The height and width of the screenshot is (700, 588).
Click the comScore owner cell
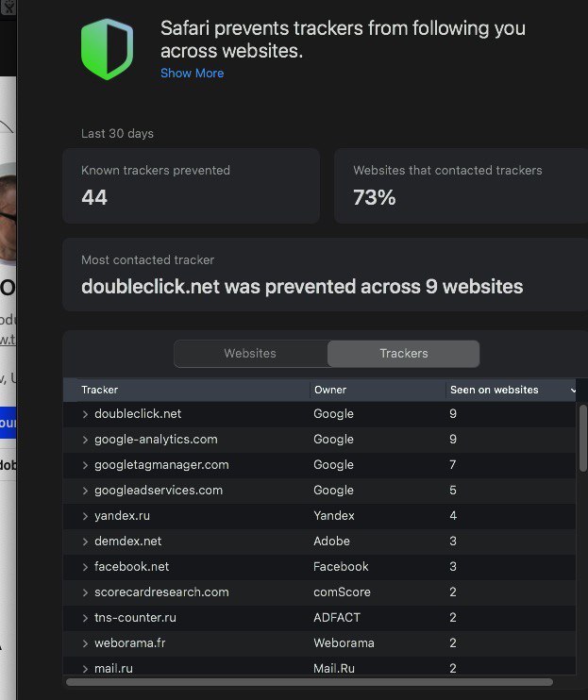342,592
